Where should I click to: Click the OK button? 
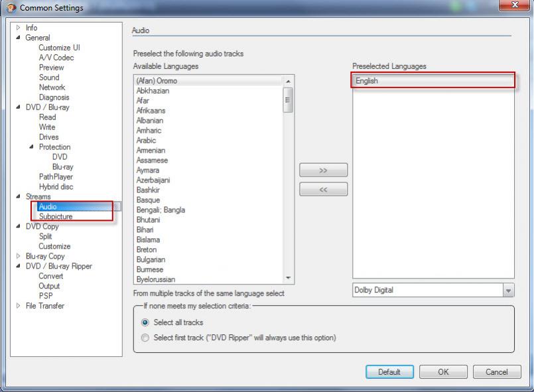coord(443,372)
